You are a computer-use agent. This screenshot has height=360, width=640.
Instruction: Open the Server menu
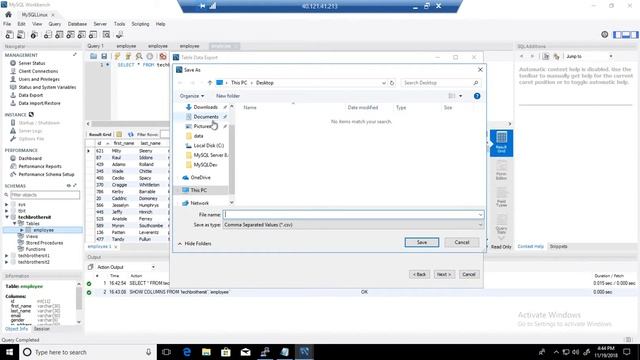pyautogui.click(x=100, y=24)
